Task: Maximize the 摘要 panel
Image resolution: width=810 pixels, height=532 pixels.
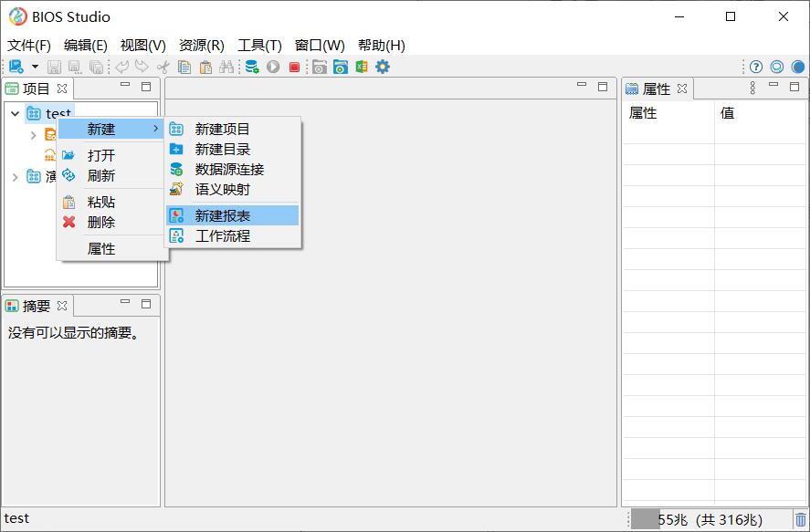Action: point(146,304)
